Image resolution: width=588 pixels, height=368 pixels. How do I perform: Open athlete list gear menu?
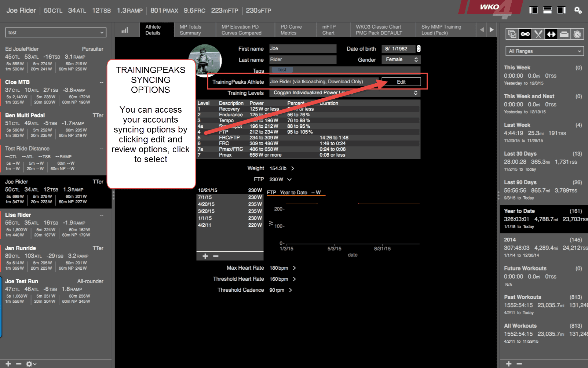pyautogui.click(x=31, y=364)
